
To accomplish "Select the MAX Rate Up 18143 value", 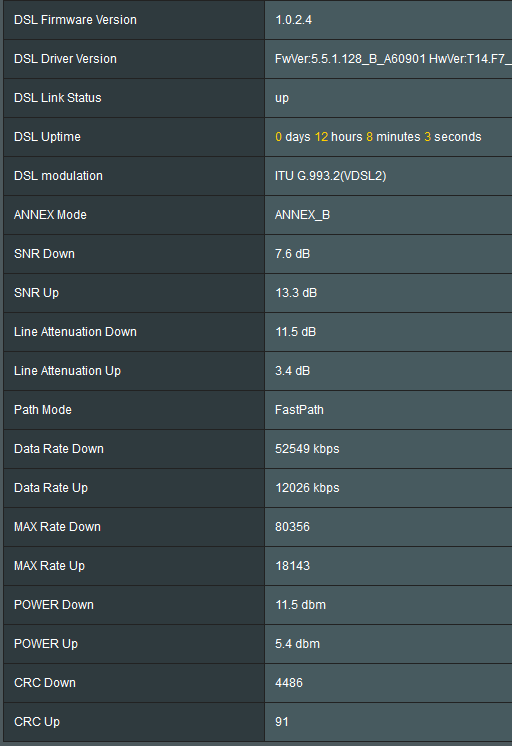I will click(x=292, y=566).
